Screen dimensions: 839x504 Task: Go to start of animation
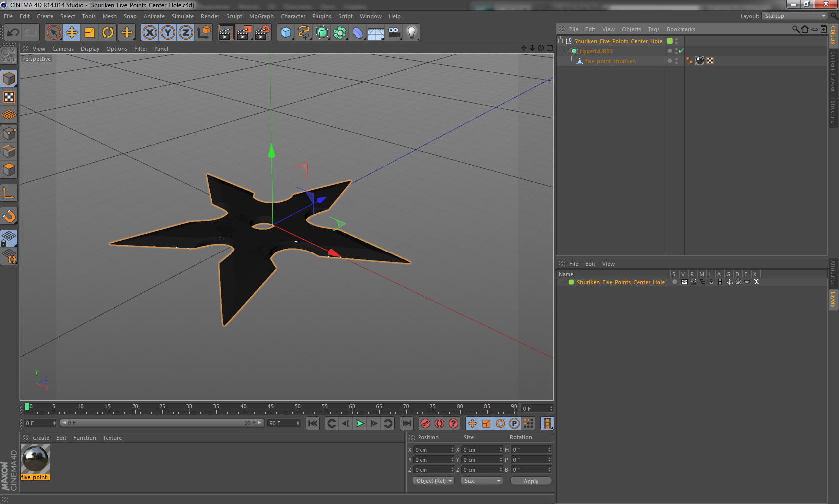point(313,423)
